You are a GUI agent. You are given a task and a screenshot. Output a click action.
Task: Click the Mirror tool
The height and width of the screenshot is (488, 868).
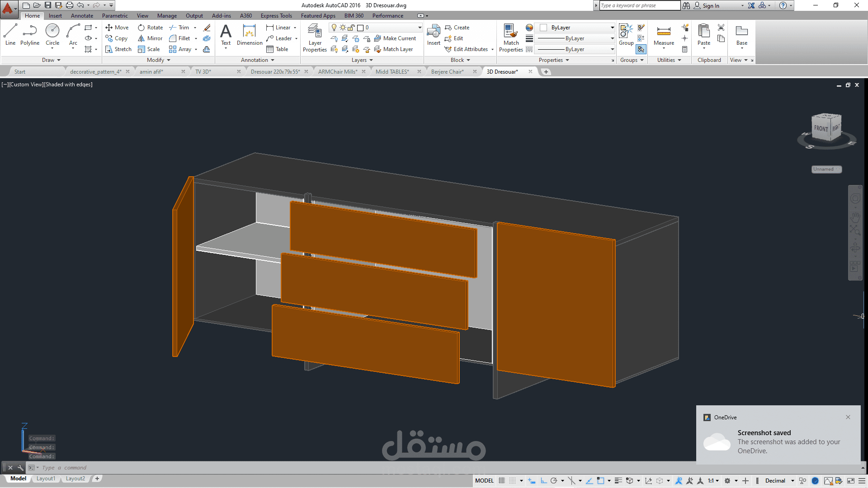(151, 38)
